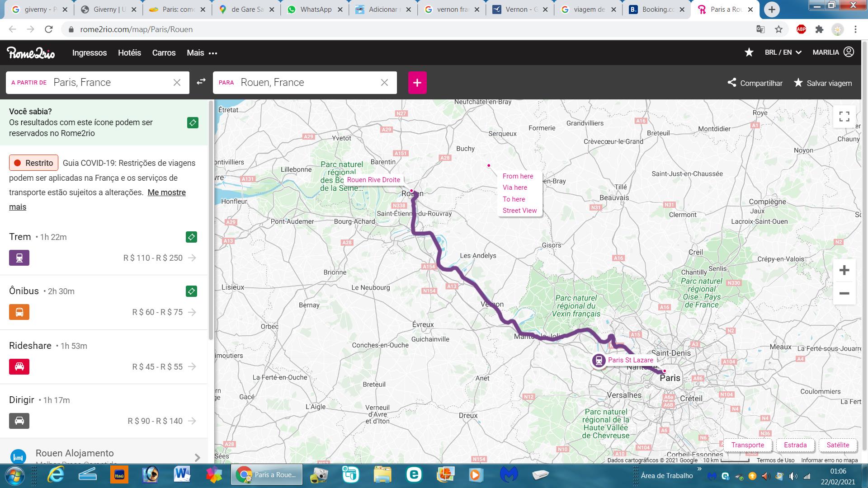The height and width of the screenshot is (488, 868).
Task: Click the Rouen Alojamento bed icon
Action: coord(18,457)
